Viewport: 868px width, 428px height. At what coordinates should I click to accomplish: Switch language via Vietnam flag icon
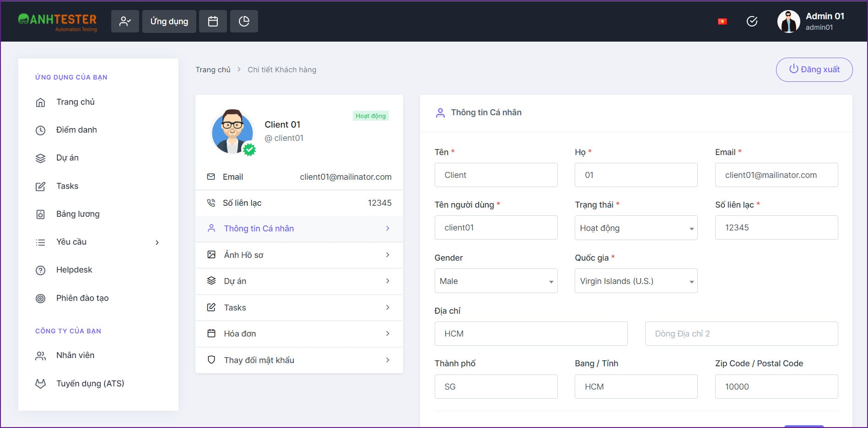[722, 21]
